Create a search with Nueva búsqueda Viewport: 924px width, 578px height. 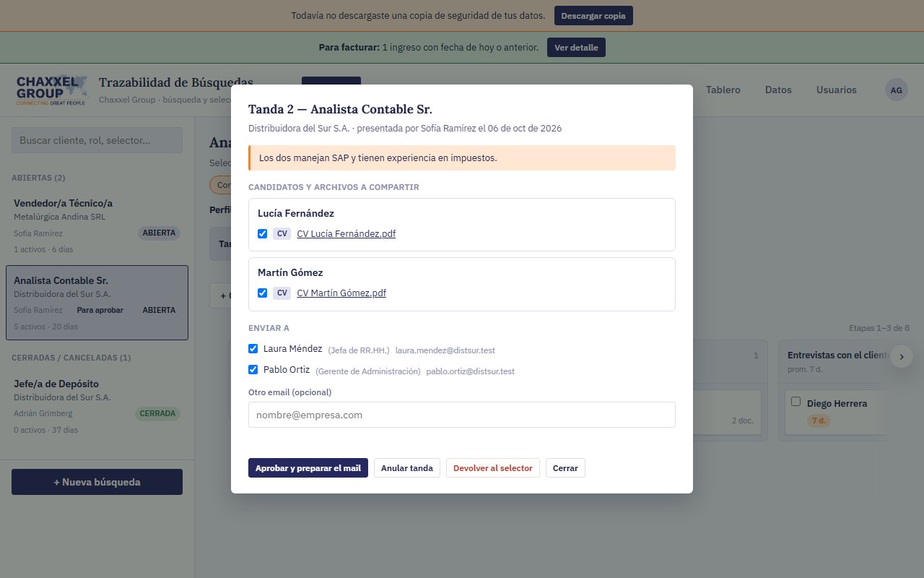pyautogui.click(x=97, y=482)
